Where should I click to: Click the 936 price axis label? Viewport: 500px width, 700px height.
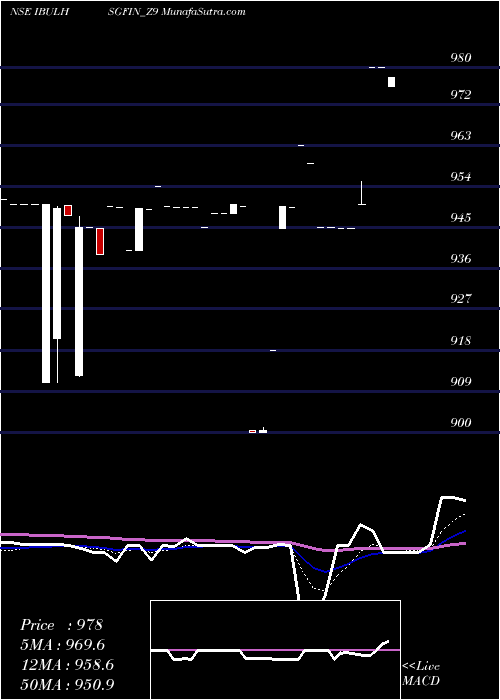point(461,258)
